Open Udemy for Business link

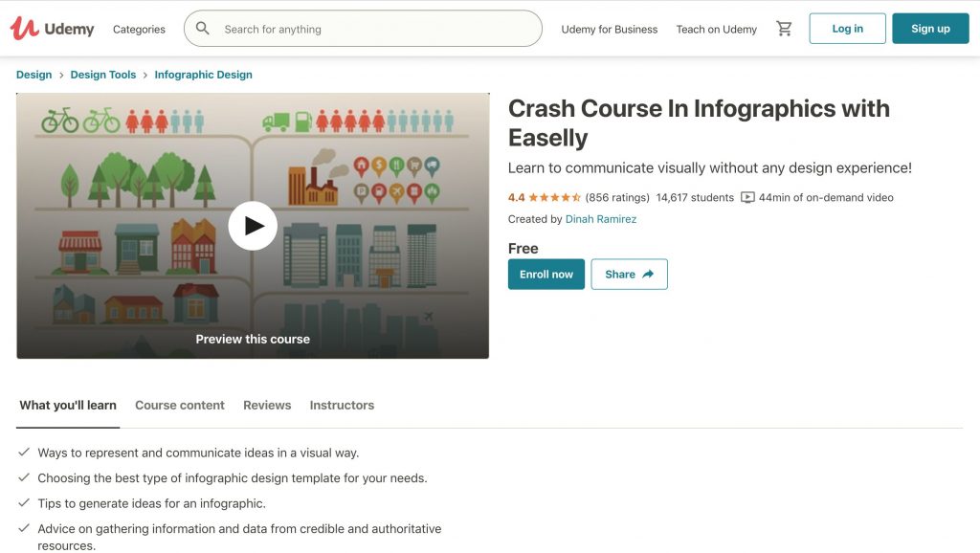[x=609, y=30]
